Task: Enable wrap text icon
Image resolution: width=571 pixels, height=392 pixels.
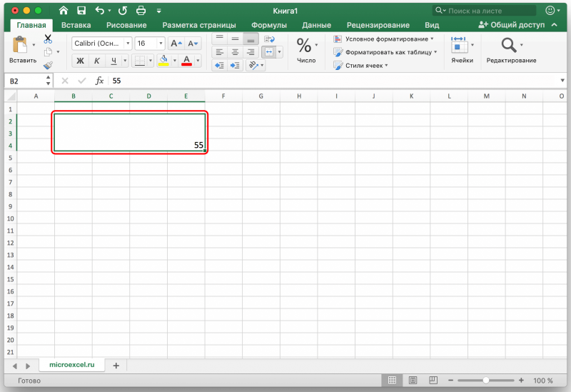Action: point(269,39)
